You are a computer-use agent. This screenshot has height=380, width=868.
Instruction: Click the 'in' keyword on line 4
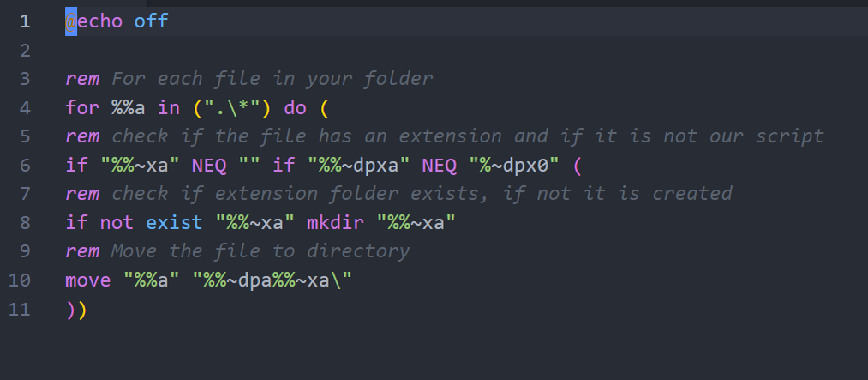click(169, 108)
